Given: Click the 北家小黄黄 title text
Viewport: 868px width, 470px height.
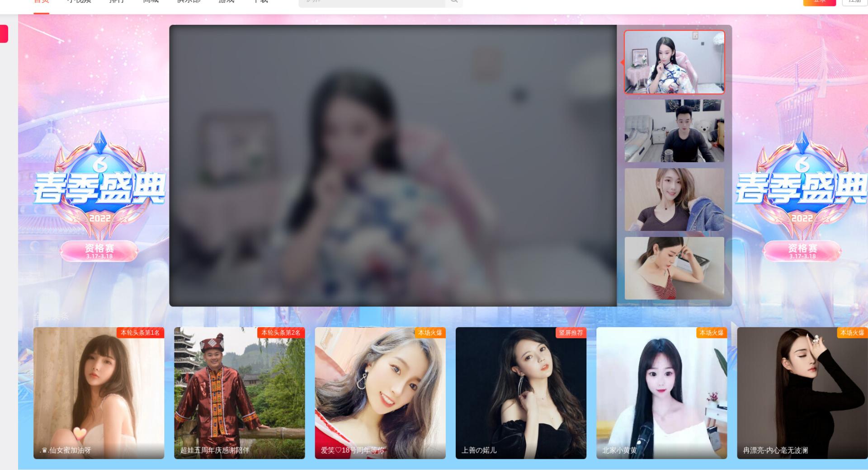Looking at the screenshot, I should 619,450.
